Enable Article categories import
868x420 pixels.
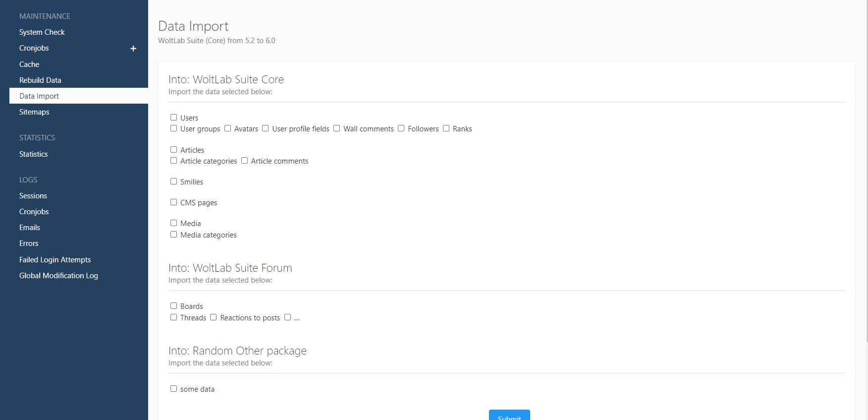pyautogui.click(x=173, y=161)
